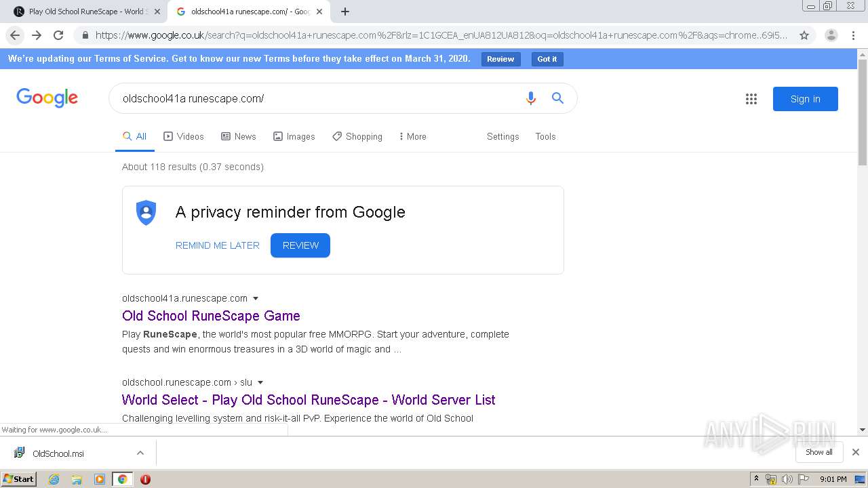Open search Settings menu
868x488 pixels.
tap(502, 136)
